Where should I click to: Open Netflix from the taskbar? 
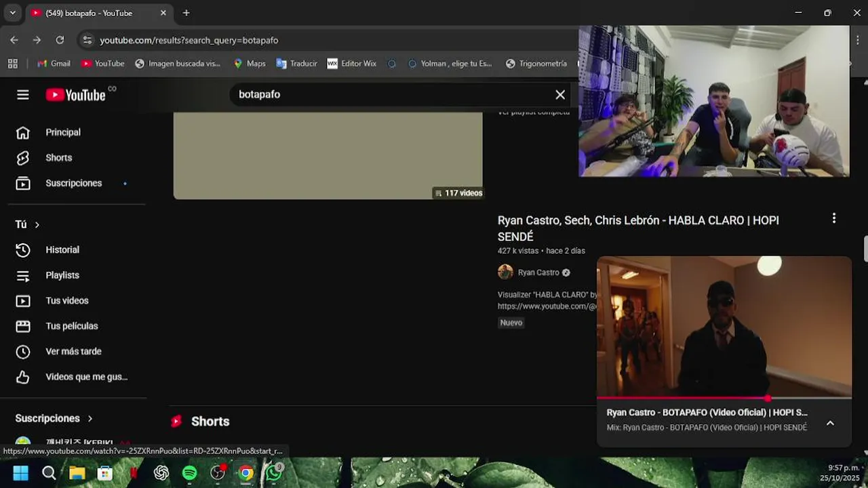[x=134, y=473]
